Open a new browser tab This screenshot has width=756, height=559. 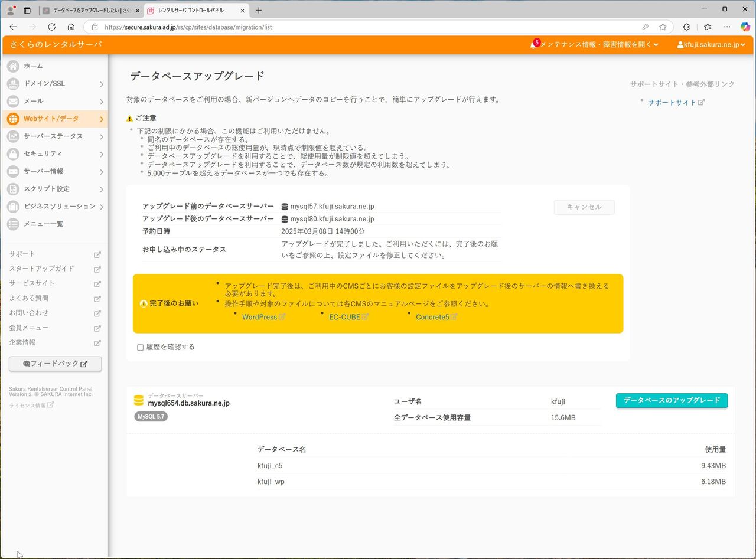259,10
